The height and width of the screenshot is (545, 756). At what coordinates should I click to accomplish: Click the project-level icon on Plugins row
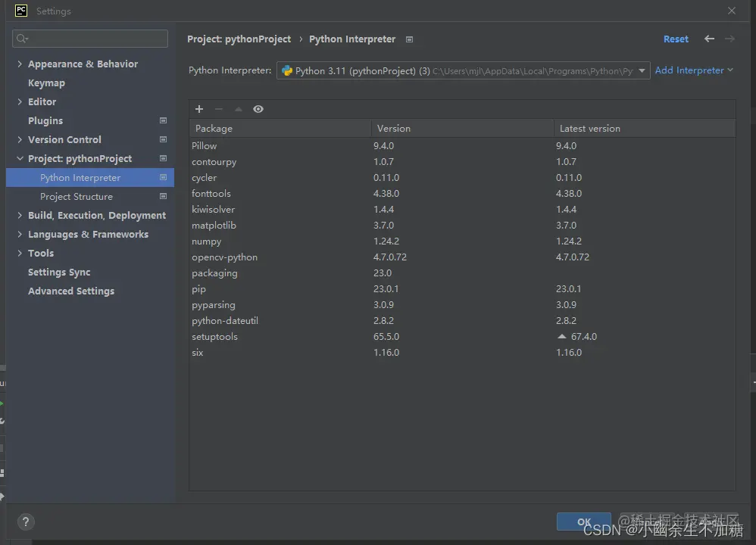point(163,120)
